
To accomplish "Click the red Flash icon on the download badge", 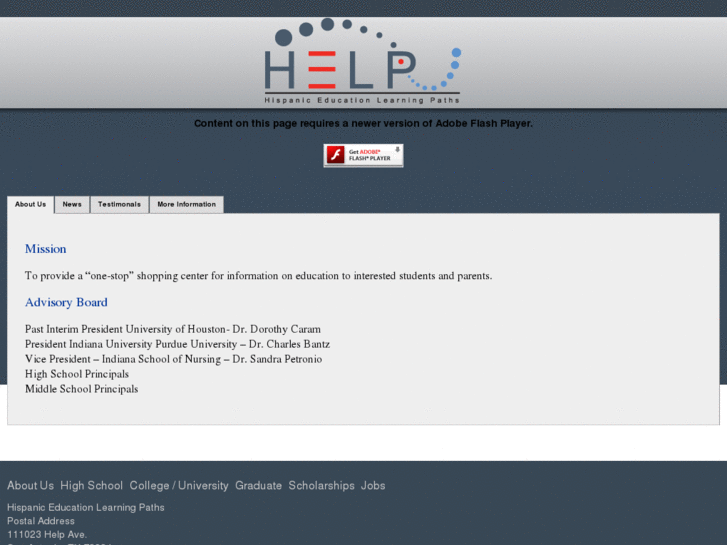I will pyautogui.click(x=335, y=155).
